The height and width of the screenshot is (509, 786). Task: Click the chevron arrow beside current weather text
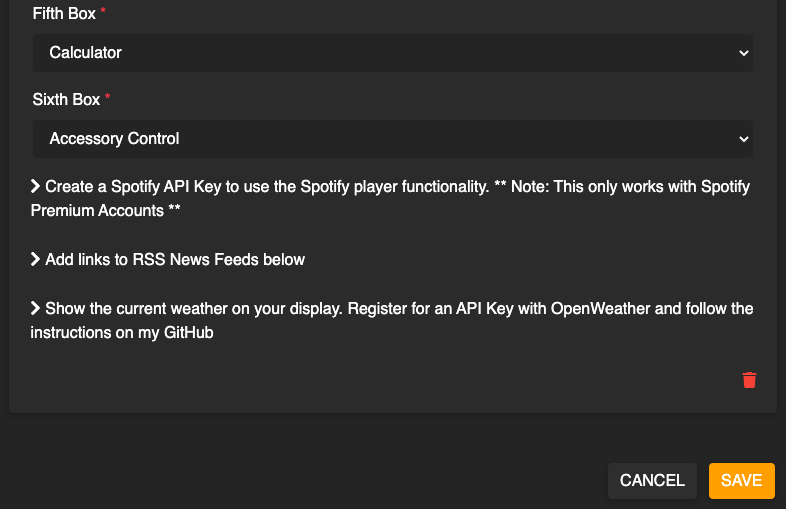pos(35,308)
